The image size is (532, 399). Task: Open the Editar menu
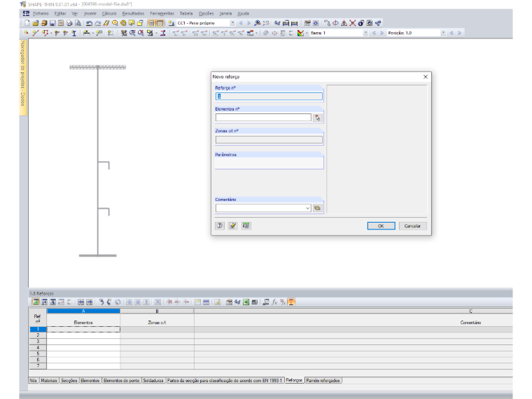point(60,13)
